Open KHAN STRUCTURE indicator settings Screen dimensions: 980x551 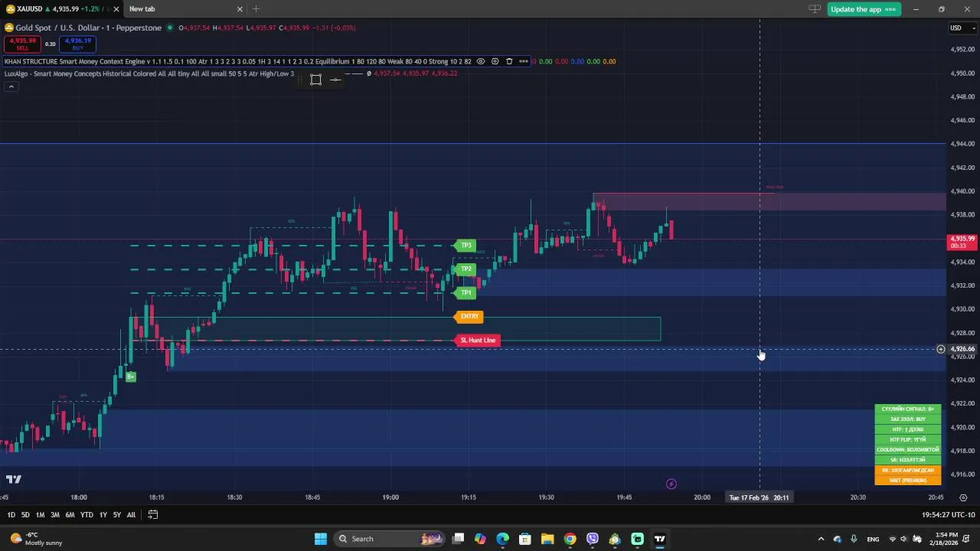pyautogui.click(x=495, y=61)
